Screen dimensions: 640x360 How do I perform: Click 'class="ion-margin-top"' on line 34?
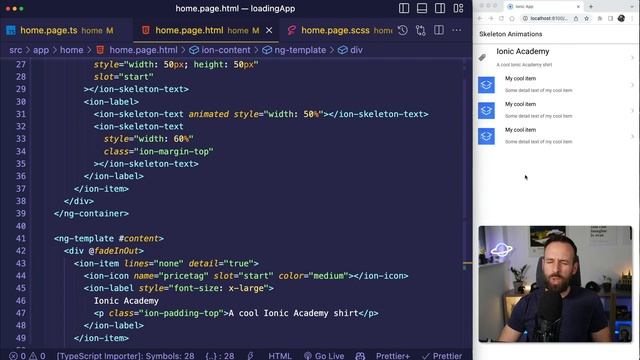(159, 151)
